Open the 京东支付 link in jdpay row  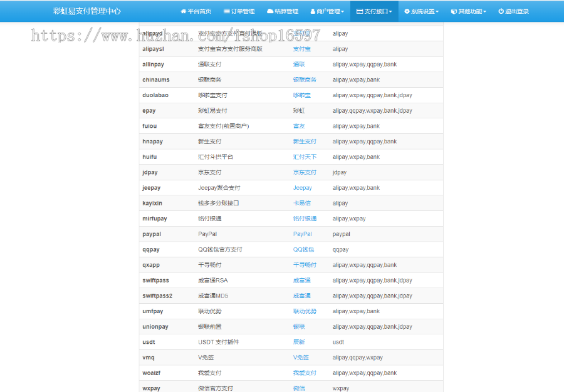(x=305, y=172)
